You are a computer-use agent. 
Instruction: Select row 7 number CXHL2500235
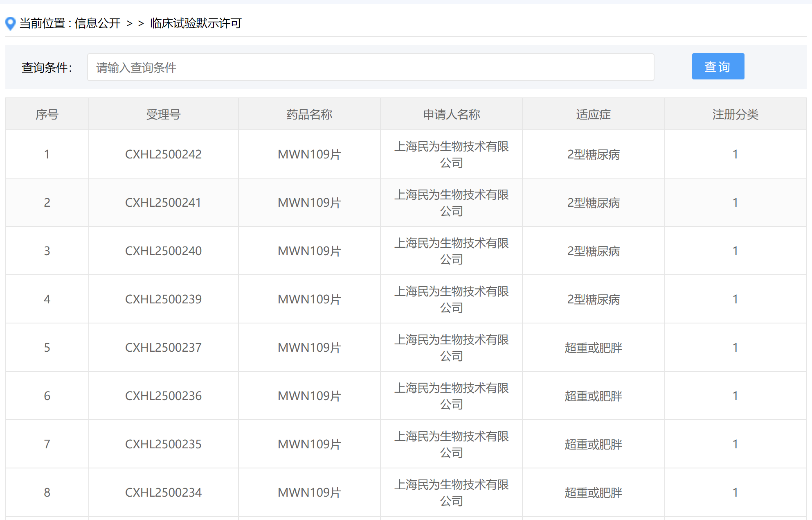pyautogui.click(x=163, y=444)
